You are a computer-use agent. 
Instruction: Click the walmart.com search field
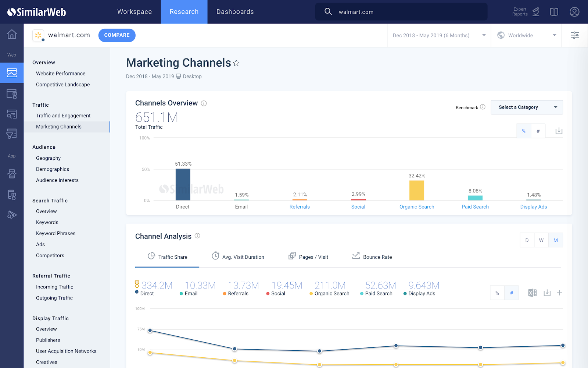401,11
